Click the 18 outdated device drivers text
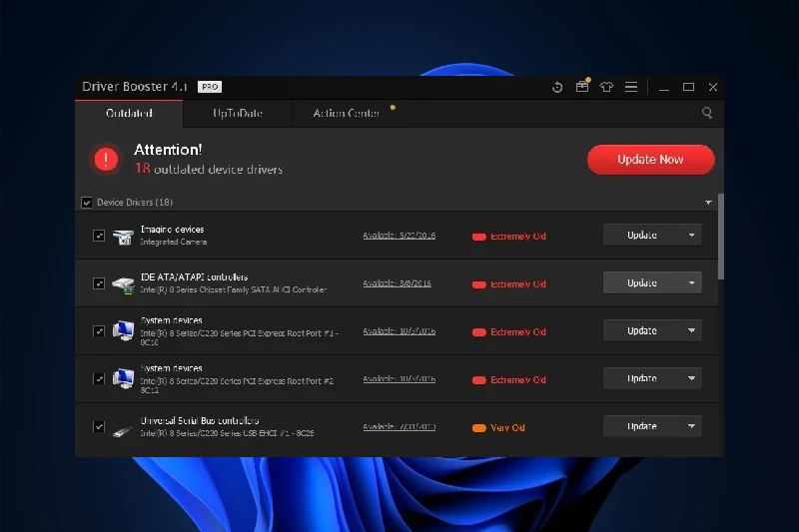Screen dimensions: 799x532 (x=209, y=169)
